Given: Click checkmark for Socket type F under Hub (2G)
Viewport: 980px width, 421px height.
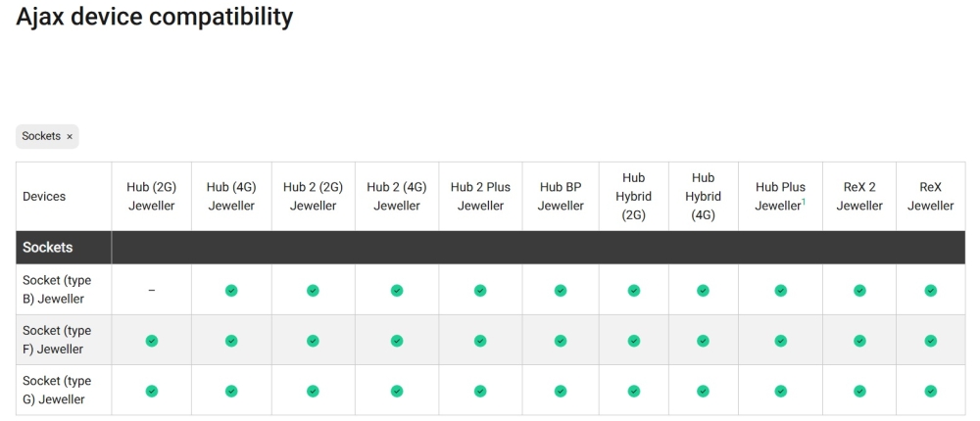Looking at the screenshot, I should [x=152, y=341].
